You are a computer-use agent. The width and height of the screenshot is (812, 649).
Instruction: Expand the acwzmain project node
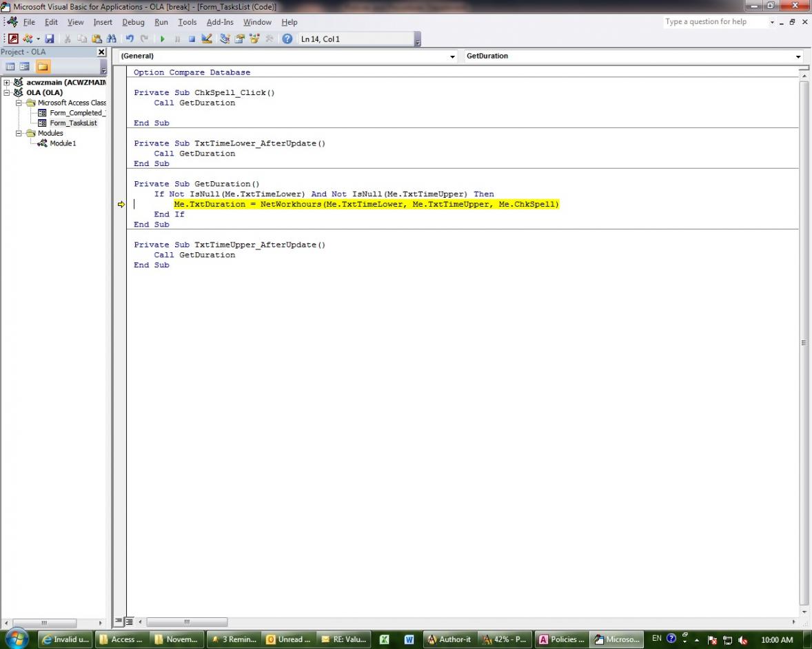pos(7,83)
